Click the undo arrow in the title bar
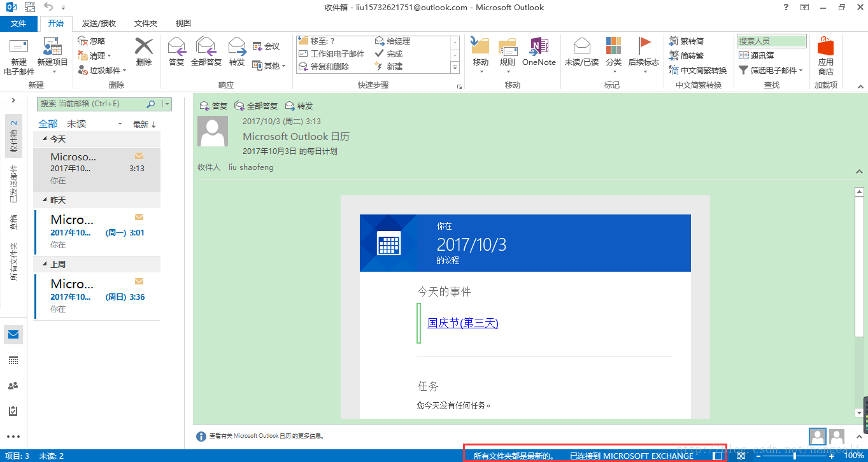 pos(49,7)
